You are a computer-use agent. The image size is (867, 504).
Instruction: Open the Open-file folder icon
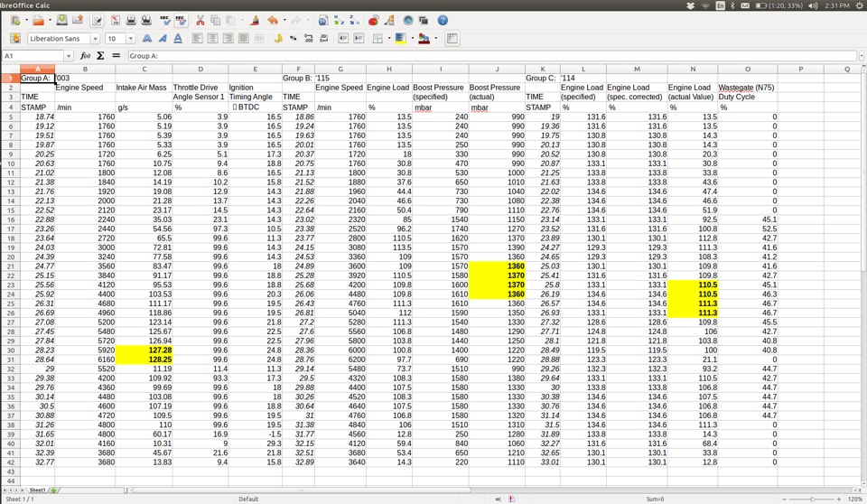tap(38, 21)
